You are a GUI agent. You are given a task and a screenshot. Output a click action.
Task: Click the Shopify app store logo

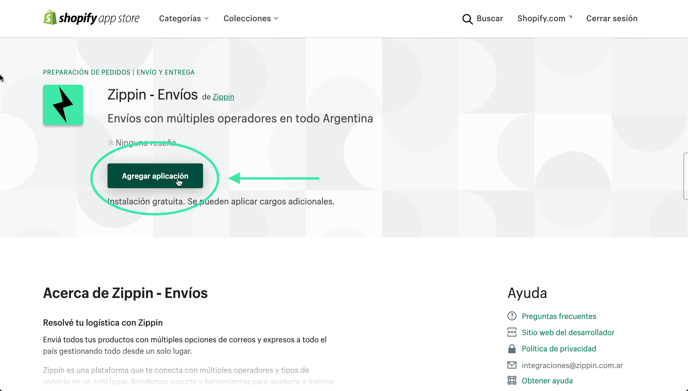point(91,18)
